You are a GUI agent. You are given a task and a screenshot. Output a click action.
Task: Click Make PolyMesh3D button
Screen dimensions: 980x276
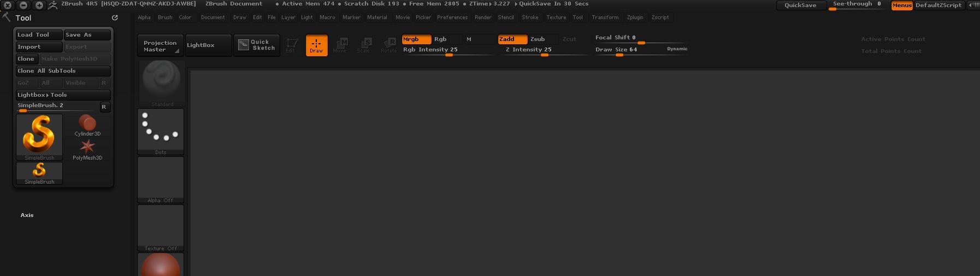75,59
